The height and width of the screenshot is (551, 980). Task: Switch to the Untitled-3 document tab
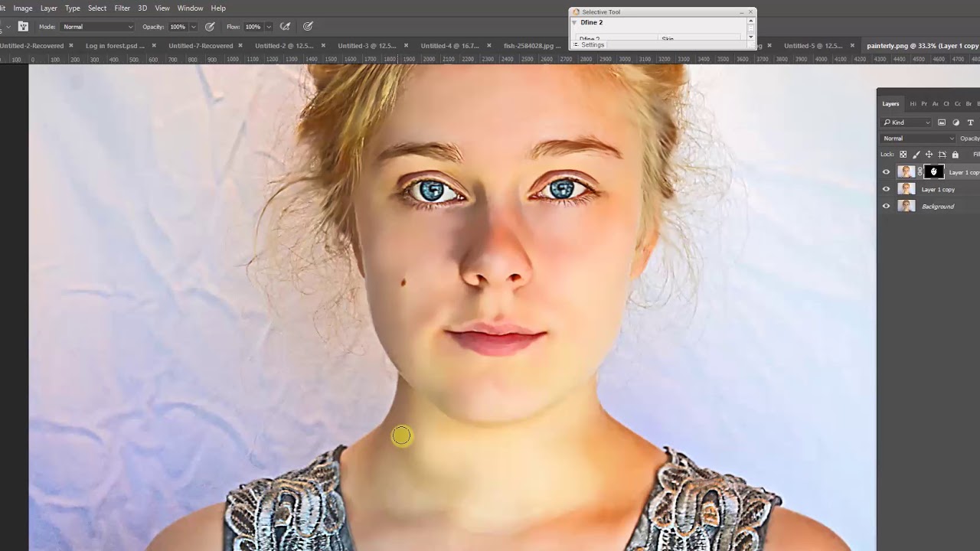click(x=367, y=46)
